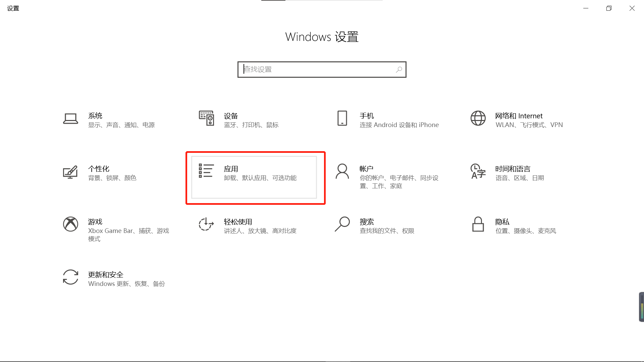The image size is (644, 362).
Task: Click the magnifier icon for 搜索 category
Action: [342, 224]
